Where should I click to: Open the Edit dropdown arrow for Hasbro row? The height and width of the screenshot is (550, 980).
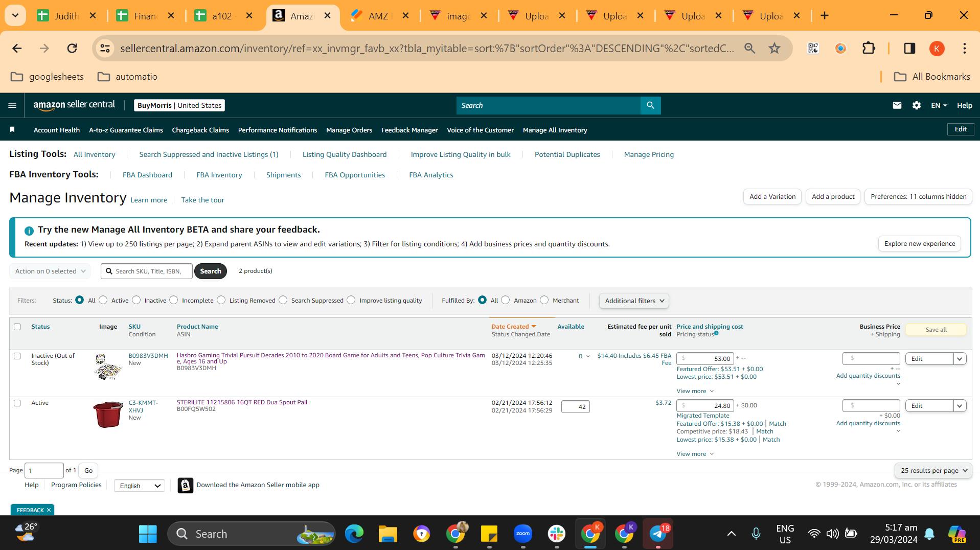[960, 359]
